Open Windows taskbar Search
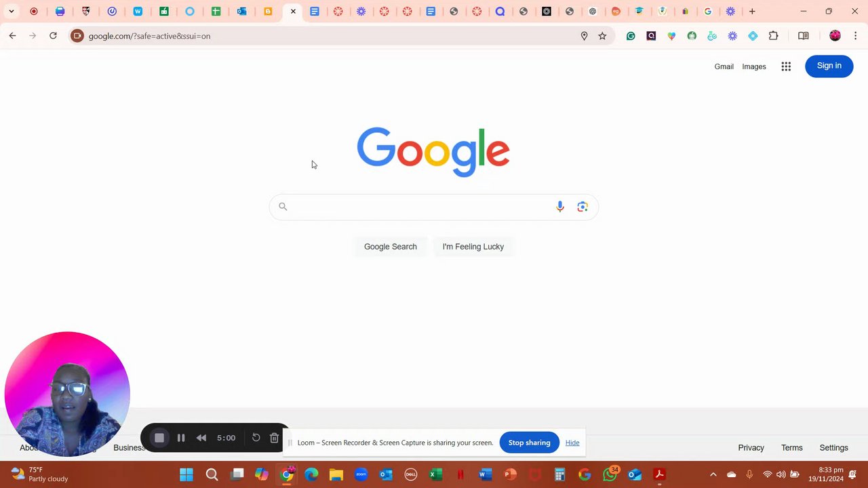Screen dimensions: 868x488 click(x=212, y=474)
